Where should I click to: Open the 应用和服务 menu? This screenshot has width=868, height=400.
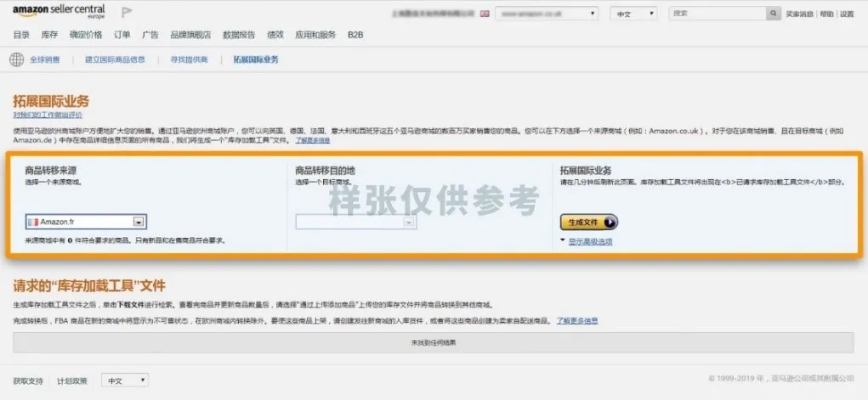[x=315, y=35]
